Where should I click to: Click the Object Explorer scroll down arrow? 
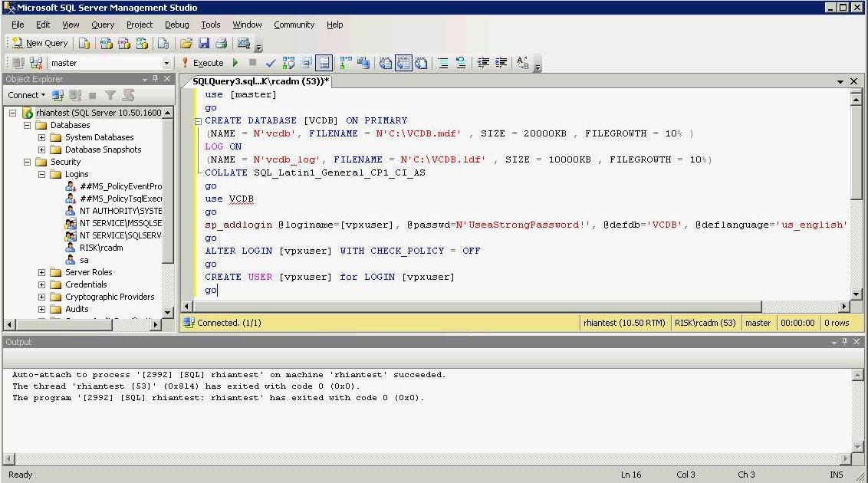[x=168, y=313]
